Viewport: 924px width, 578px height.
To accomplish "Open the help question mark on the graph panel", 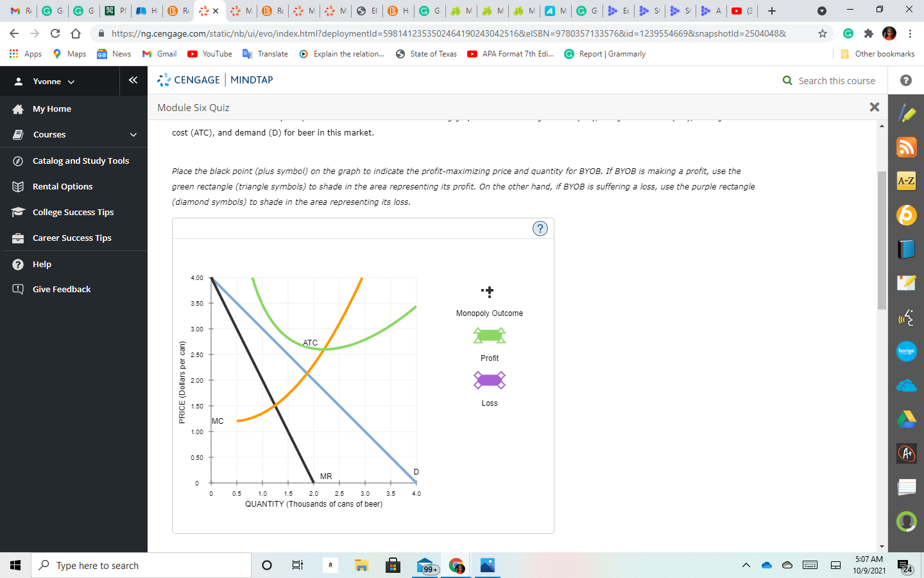I will click(540, 228).
